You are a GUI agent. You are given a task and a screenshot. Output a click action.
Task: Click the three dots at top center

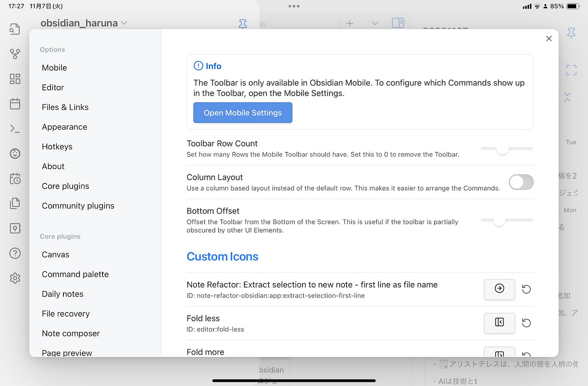pyautogui.click(x=294, y=6)
